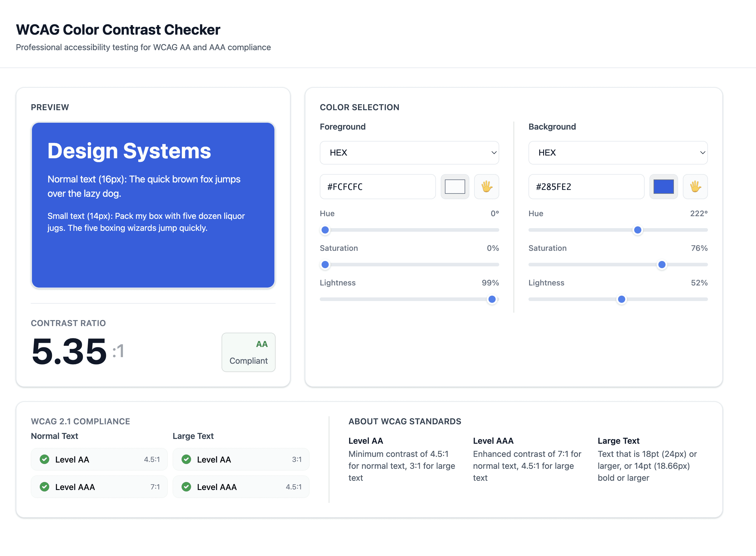This screenshot has height=556, width=756.
Task: Click the AA Compliant badge
Action: 248,352
